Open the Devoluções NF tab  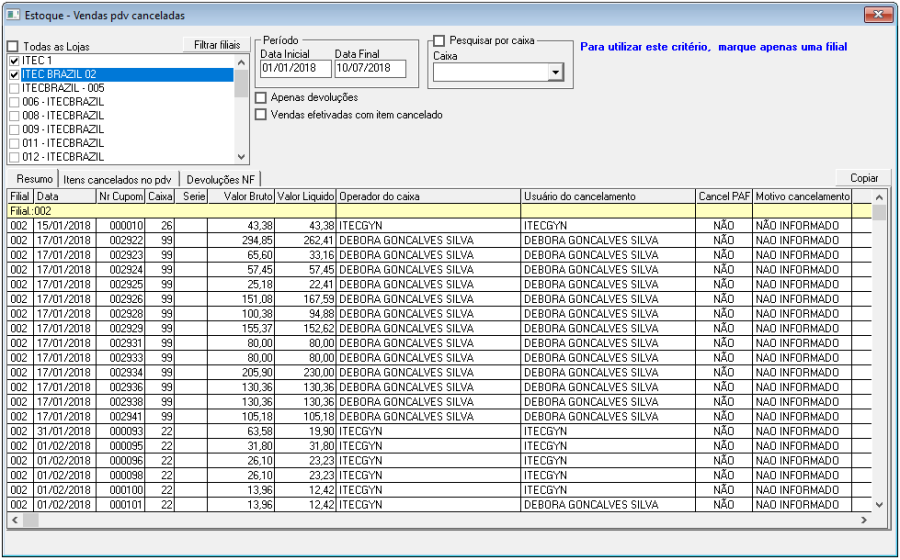point(222,179)
